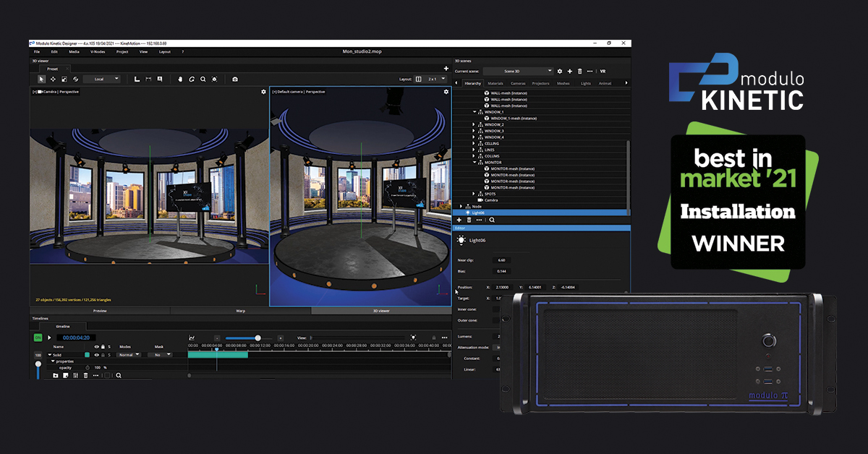Open settings gear of Caméra viewport
The height and width of the screenshot is (454, 868).
click(263, 92)
